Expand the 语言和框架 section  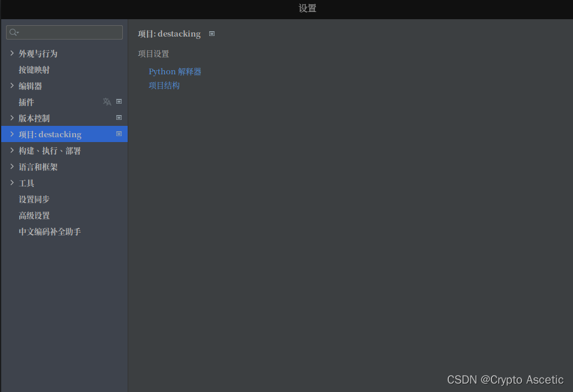pos(12,167)
